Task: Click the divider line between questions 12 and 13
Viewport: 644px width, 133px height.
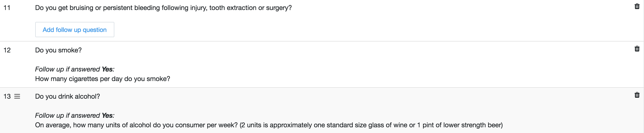Action: [322, 87]
